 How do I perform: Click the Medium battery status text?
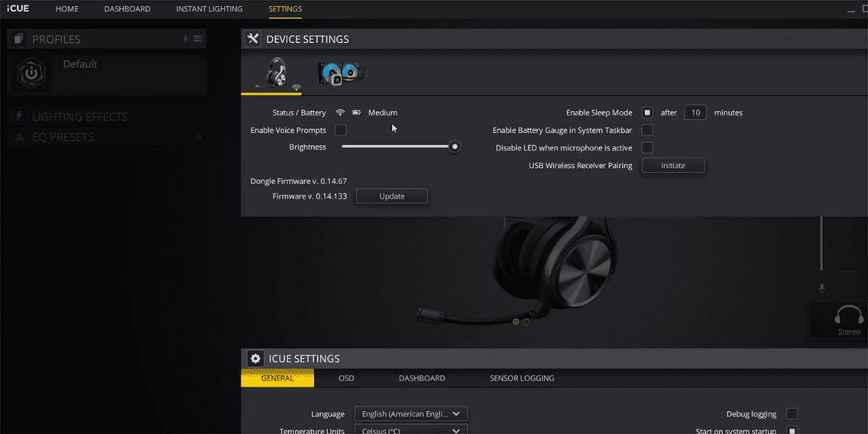tap(383, 112)
